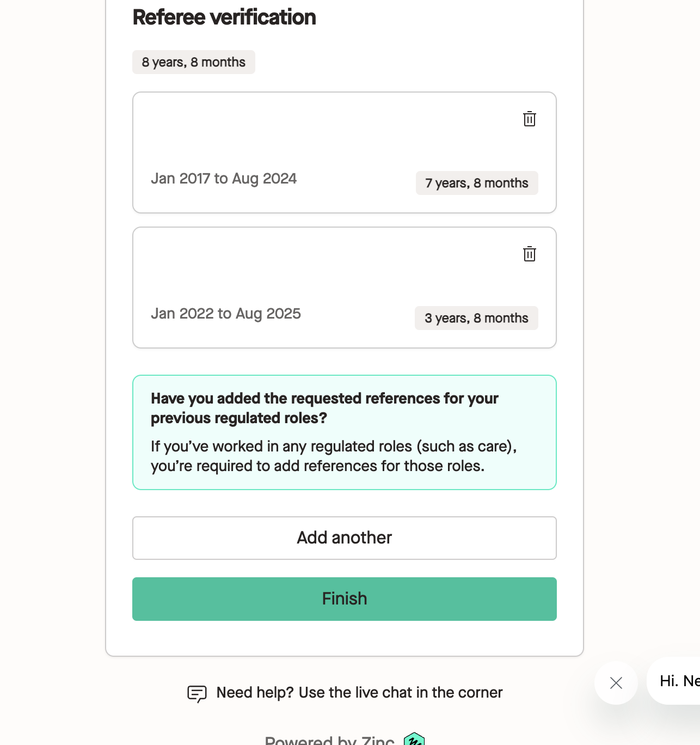Click the 'Jan 2022 to Aug 2025' date text
The height and width of the screenshot is (745, 700).
[x=226, y=314]
